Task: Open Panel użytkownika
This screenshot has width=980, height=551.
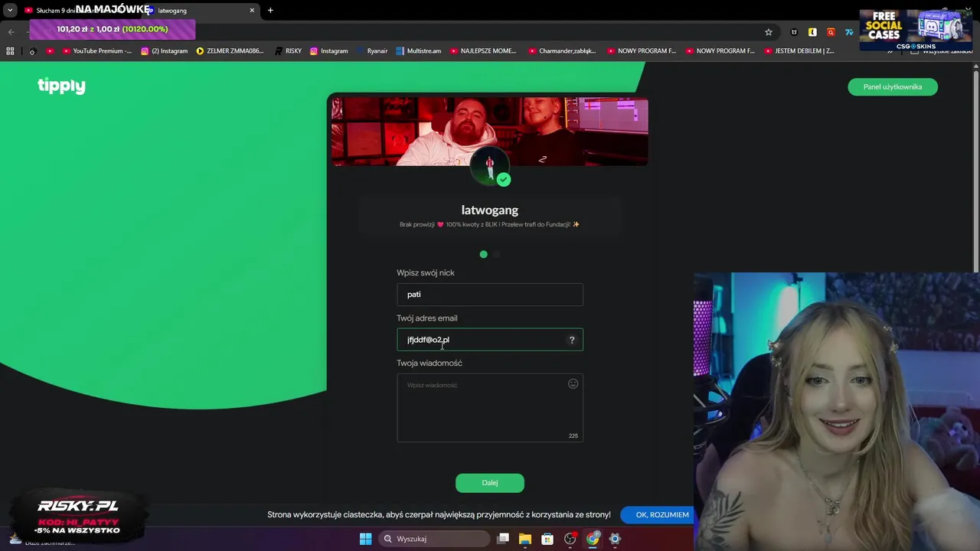Action: pos(893,86)
